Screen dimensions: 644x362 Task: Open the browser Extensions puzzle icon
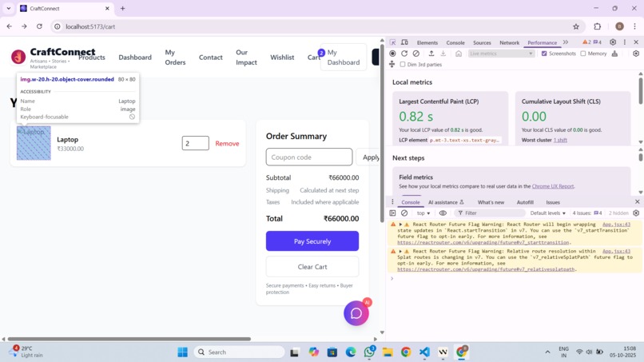[x=597, y=26]
